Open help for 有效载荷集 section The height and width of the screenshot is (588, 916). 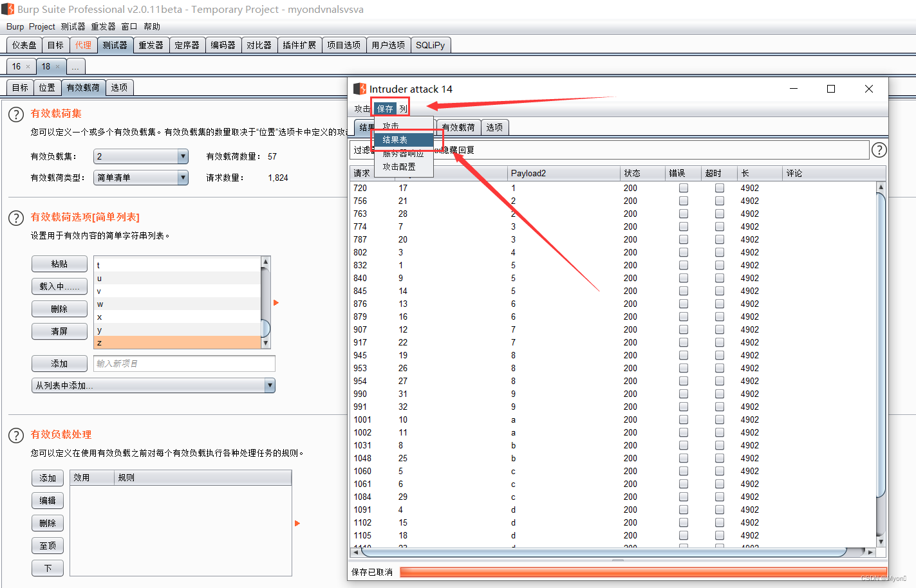pos(16,115)
